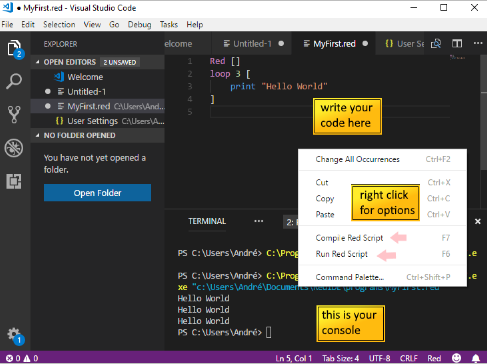Image resolution: width=487 pixels, height=364 pixels.
Task: Switch to the Untitled-1 editor tab
Action: pyautogui.click(x=253, y=44)
